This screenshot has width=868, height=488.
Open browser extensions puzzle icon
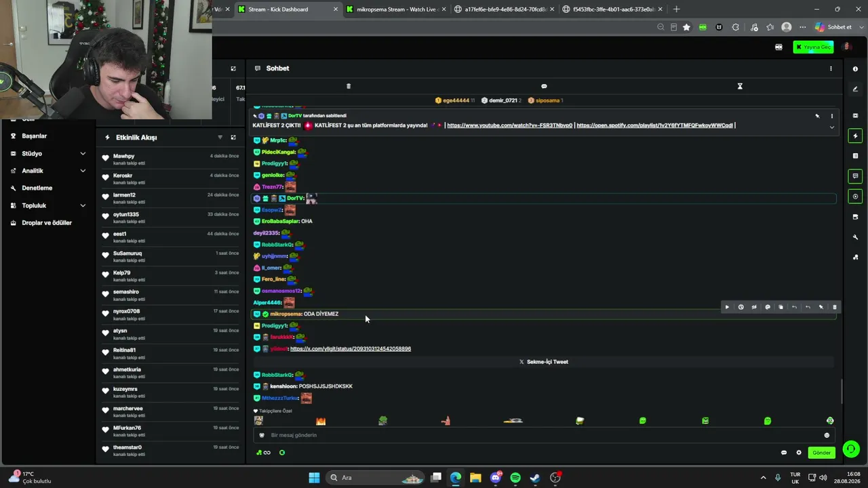click(x=736, y=27)
